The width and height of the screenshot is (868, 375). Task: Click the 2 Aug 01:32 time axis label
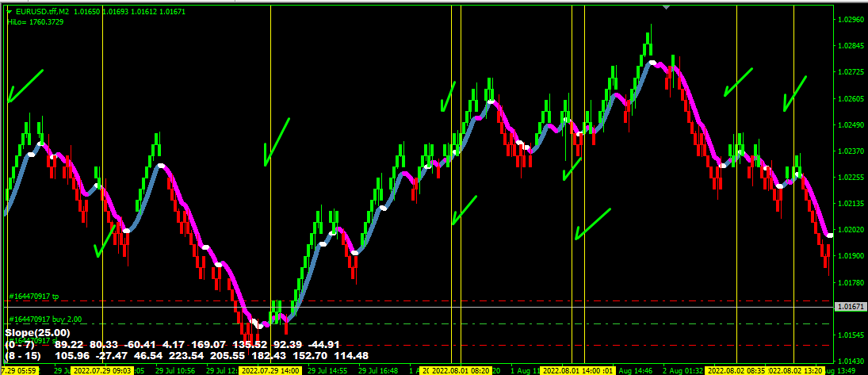[683, 370]
